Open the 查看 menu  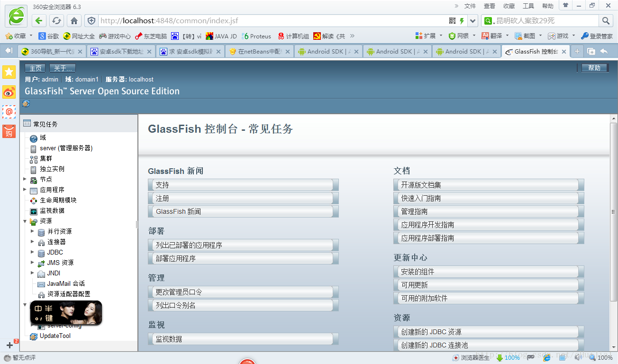point(490,6)
